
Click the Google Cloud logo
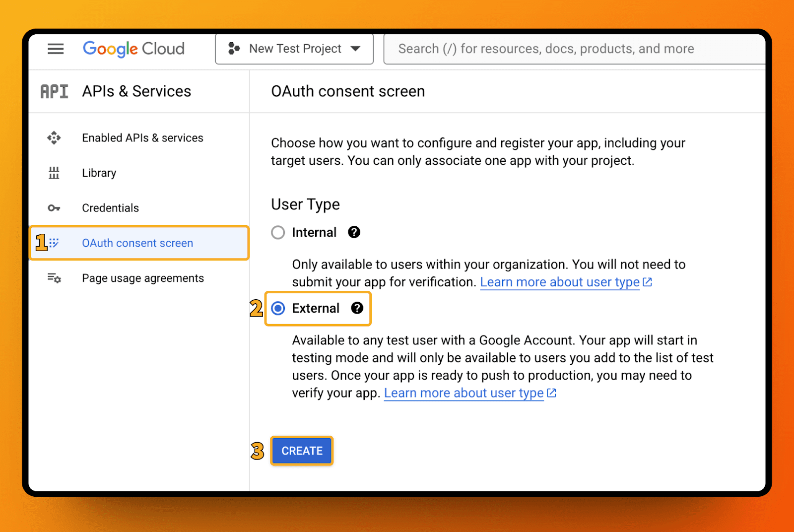(x=133, y=49)
